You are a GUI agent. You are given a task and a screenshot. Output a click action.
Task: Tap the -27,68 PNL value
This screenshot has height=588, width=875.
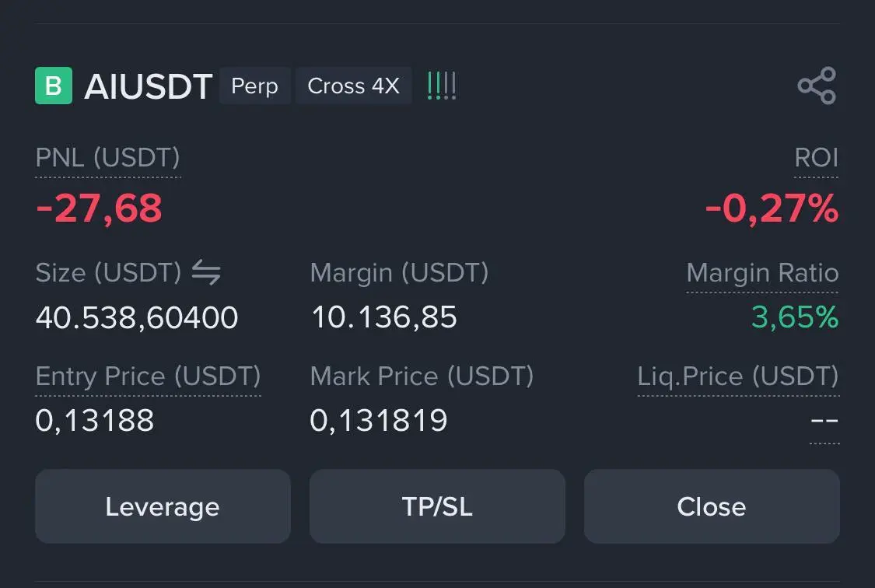pos(99,208)
